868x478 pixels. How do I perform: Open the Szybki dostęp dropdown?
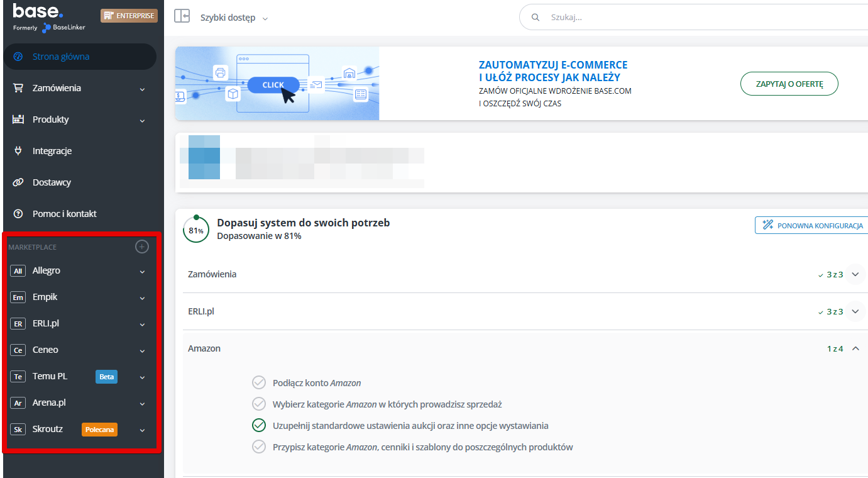coord(234,18)
